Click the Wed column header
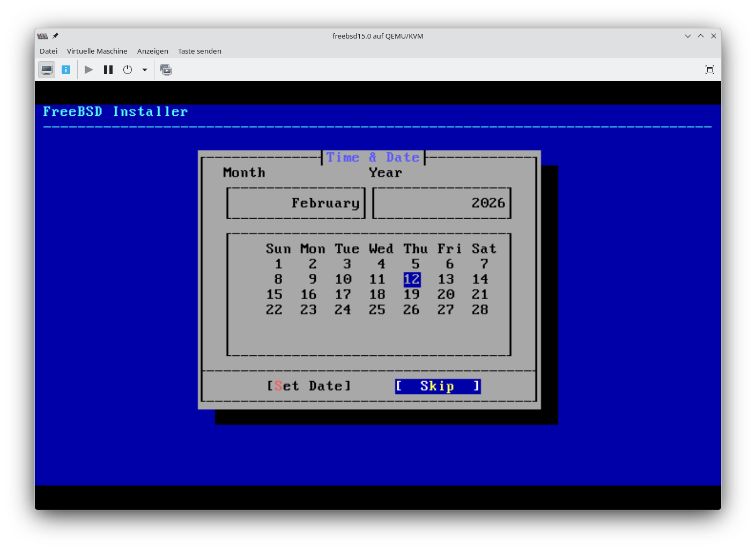 pos(381,249)
